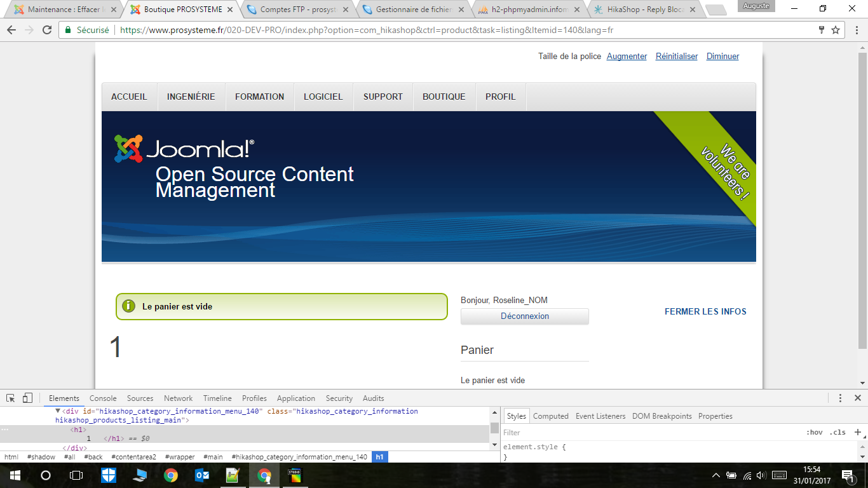Open LOGICIEL in site menu

323,97
